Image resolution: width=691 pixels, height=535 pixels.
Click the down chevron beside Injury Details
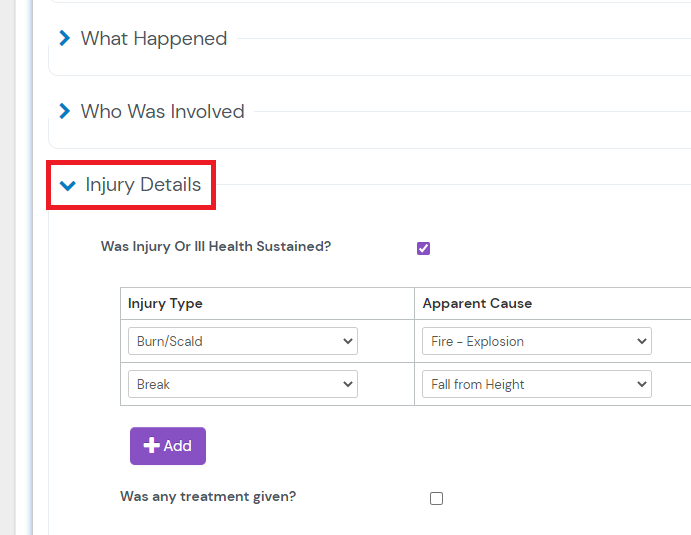pos(68,185)
